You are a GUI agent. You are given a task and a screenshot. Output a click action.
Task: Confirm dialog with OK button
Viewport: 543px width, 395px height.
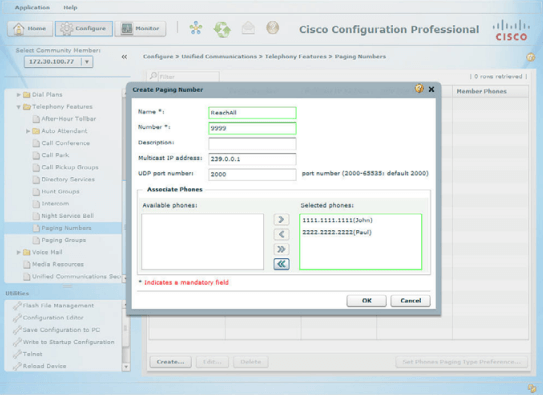point(366,300)
